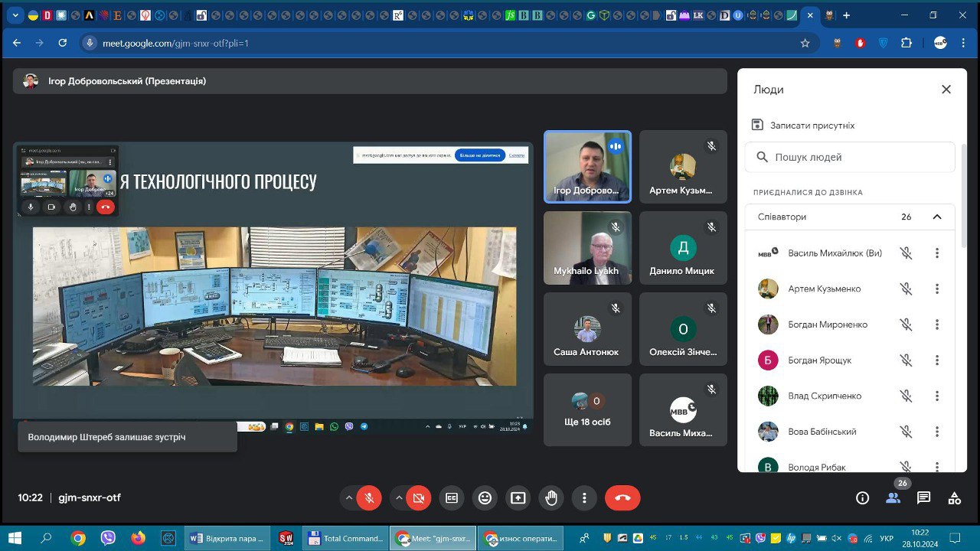980x551 pixels.
Task: Expand video settings arrow beside camera
Action: 398,498
